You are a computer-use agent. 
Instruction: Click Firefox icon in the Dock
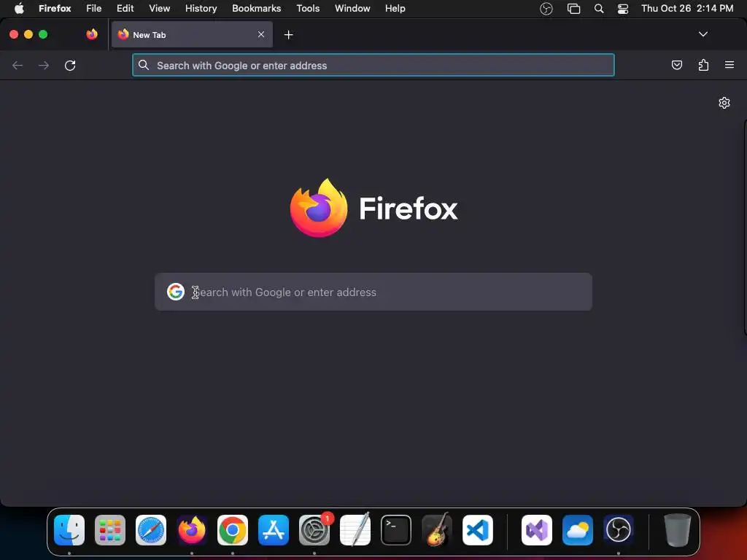tap(192, 530)
